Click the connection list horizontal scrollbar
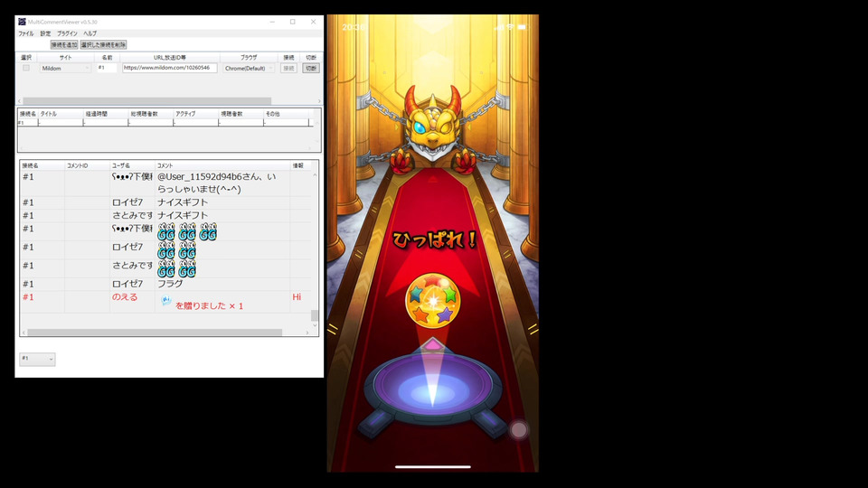This screenshot has height=488, width=868. click(x=147, y=101)
